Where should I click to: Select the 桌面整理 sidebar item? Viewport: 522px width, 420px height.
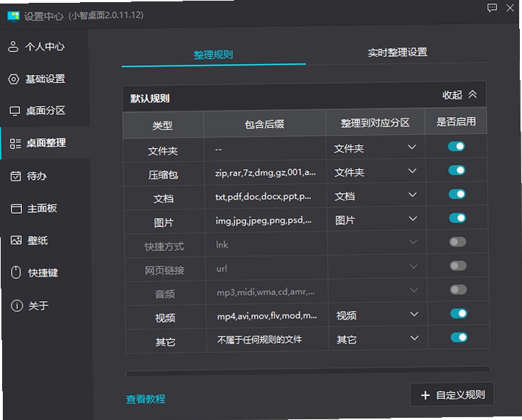pos(45,144)
